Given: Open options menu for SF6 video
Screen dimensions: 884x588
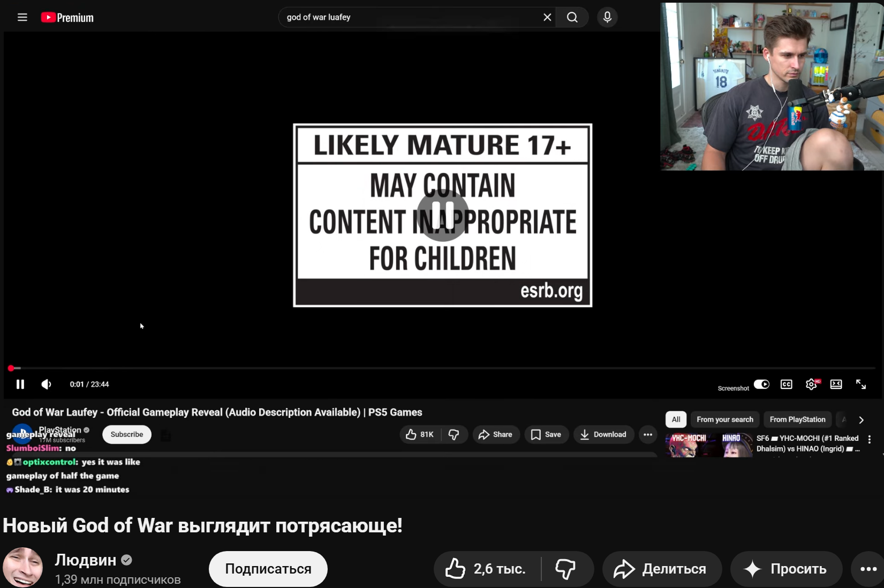Looking at the screenshot, I should click(870, 439).
